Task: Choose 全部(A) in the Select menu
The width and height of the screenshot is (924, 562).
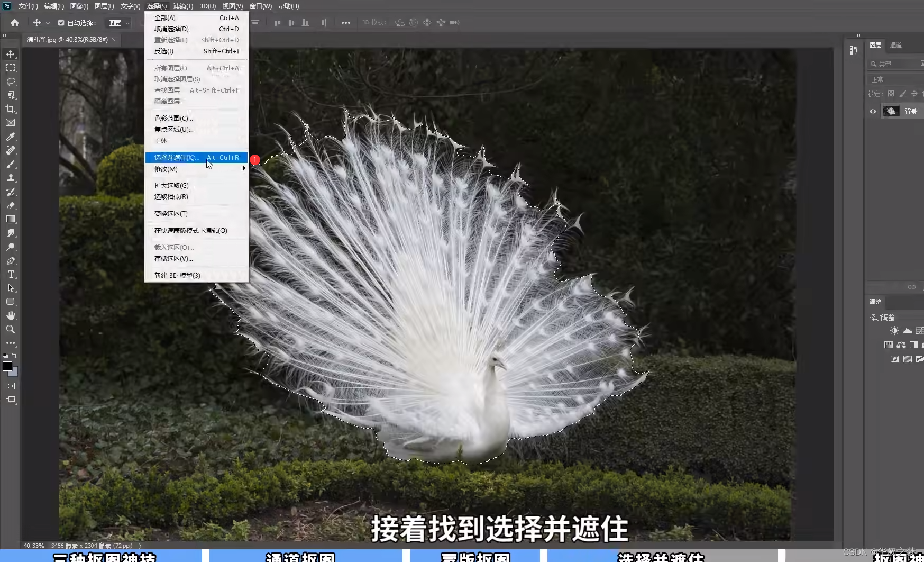Action: pyautogui.click(x=196, y=18)
